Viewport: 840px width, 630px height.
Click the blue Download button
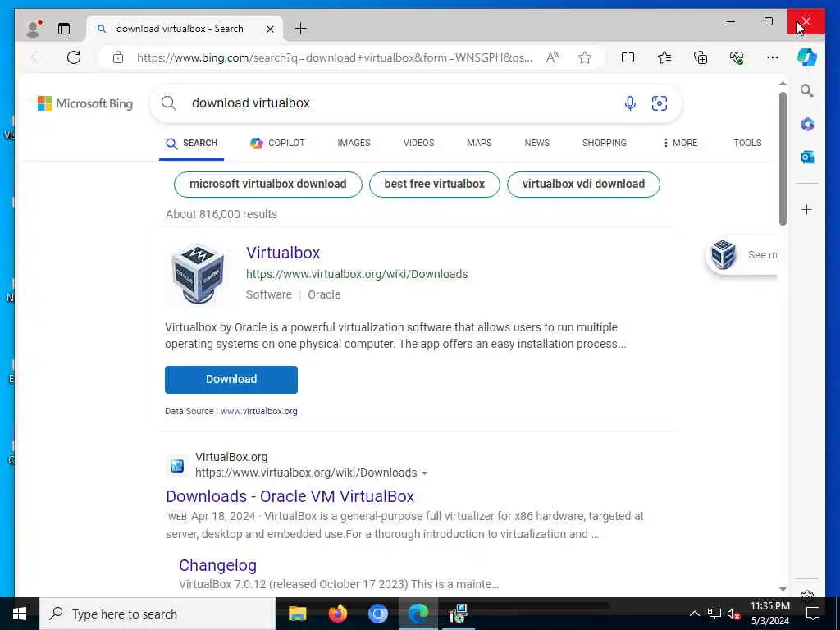(231, 379)
